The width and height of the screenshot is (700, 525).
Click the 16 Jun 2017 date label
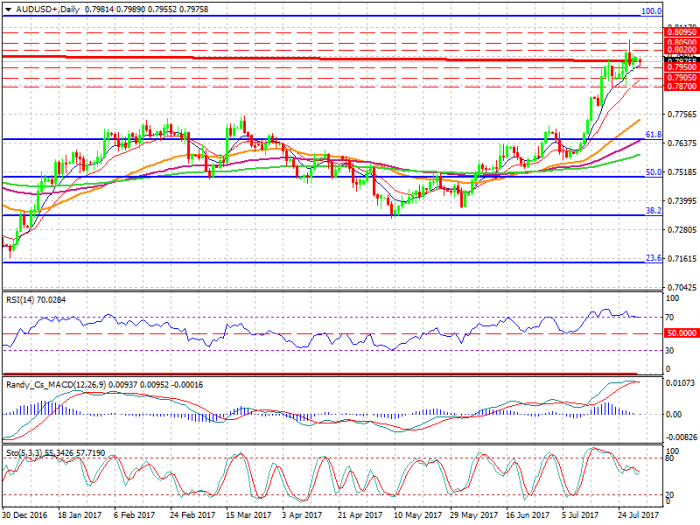[x=528, y=515]
